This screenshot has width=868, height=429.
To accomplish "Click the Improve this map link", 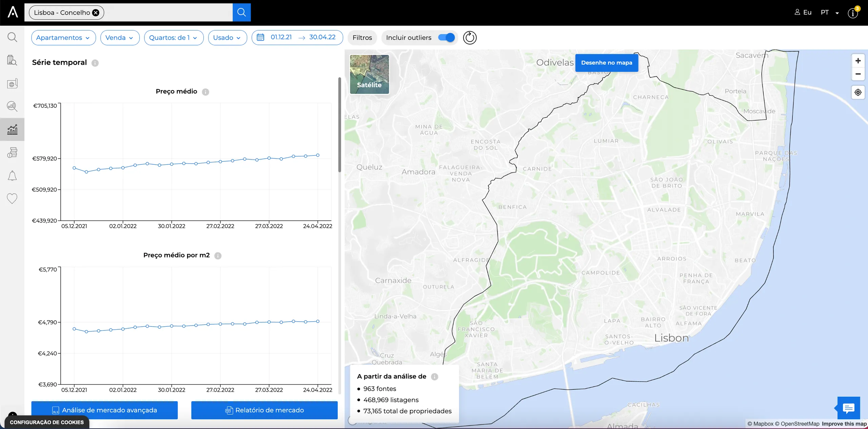I will tap(844, 424).
